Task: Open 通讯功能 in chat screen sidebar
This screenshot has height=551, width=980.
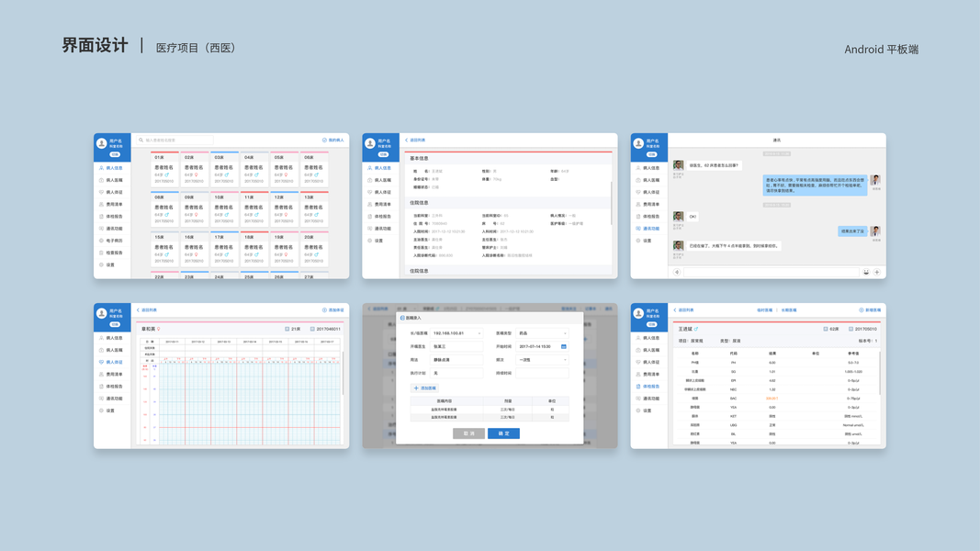Action: tap(648, 229)
